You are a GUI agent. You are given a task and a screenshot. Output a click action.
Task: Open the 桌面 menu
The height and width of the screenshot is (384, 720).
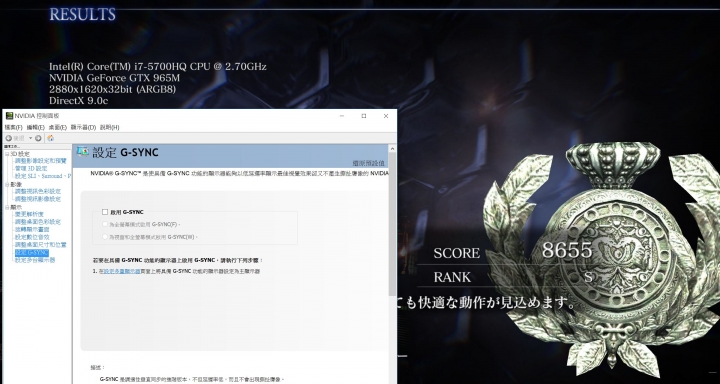pos(57,127)
